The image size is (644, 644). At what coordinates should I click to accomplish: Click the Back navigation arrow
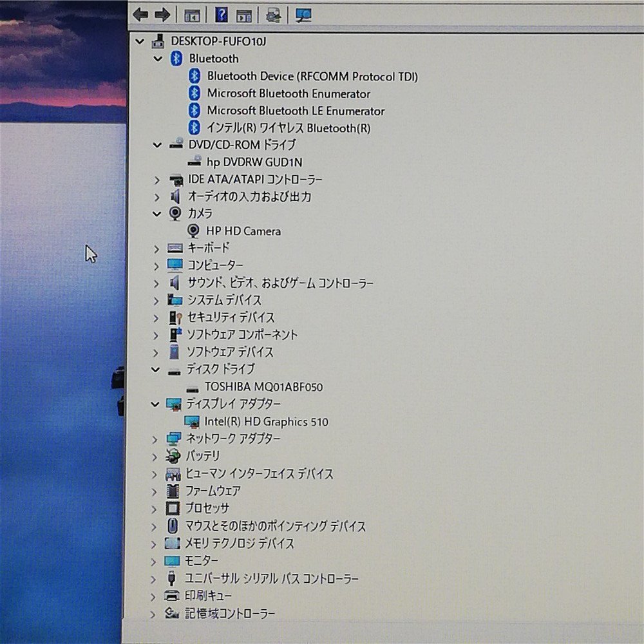(140, 14)
